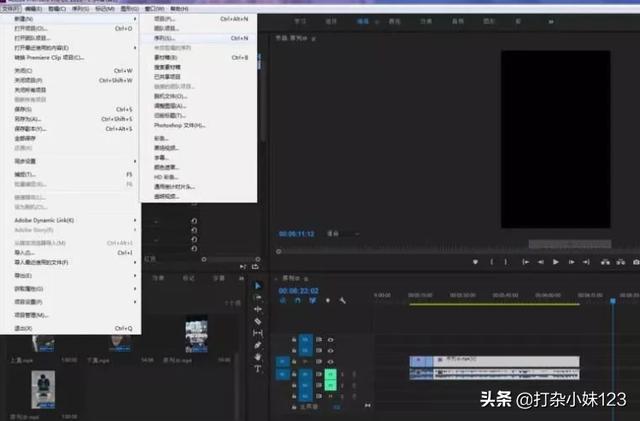The image size is (640, 421).
Task: Expand 导出(E) submenu
Action: tap(135, 276)
